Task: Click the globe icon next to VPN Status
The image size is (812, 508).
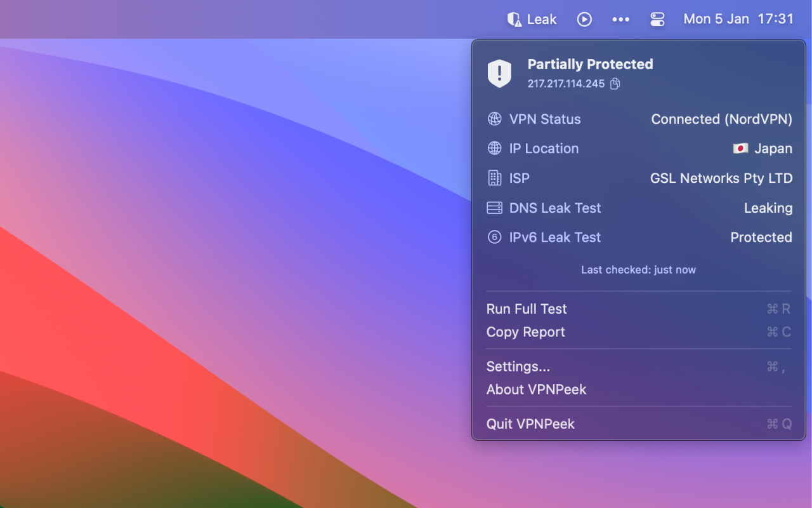Action: 494,119
